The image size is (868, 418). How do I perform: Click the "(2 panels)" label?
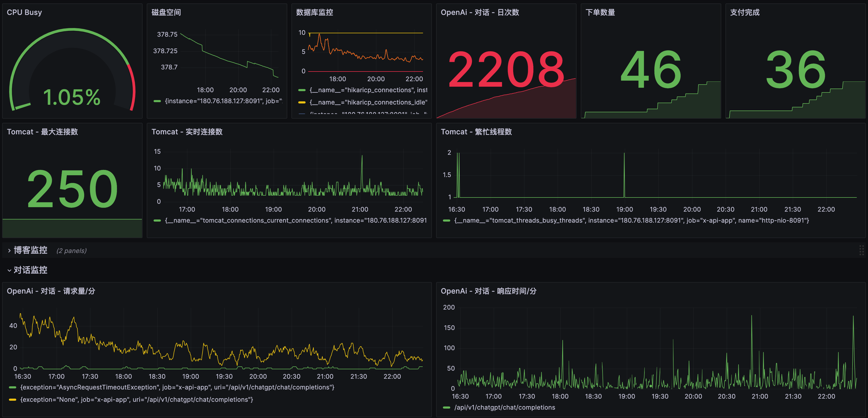click(x=72, y=251)
